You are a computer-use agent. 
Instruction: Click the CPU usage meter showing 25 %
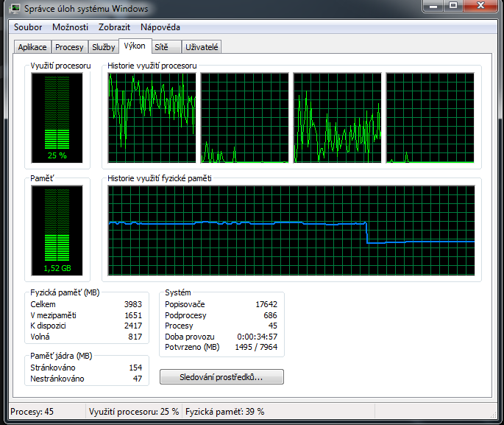(57, 118)
